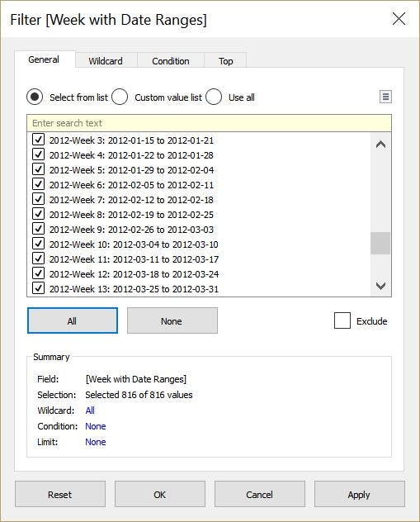Select '2012-Week 3: 2012-01-15 to 2012-01-21' text
Image resolution: width=420 pixels, height=522 pixels.
tap(131, 140)
